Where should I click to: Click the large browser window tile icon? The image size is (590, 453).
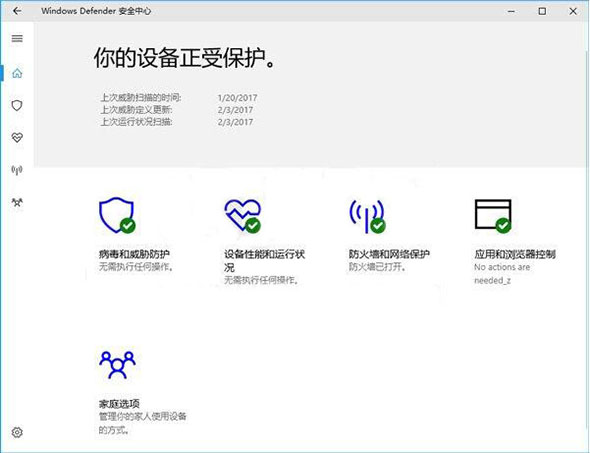point(493,216)
